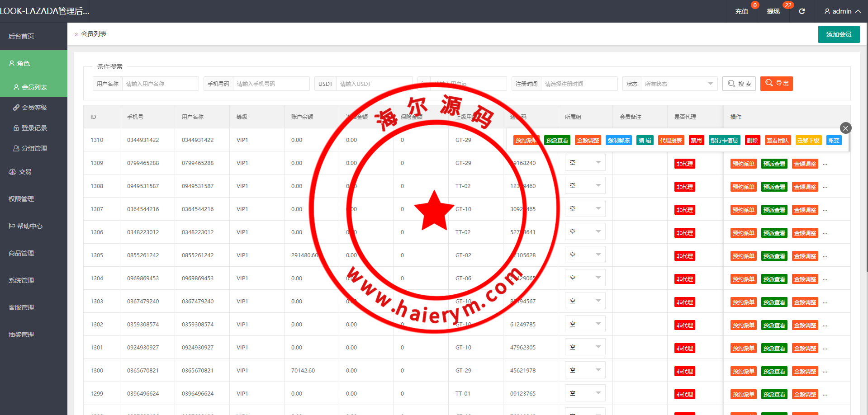The width and height of the screenshot is (868, 415).
Task: Click 提现 in the top bar
Action: click(x=773, y=11)
